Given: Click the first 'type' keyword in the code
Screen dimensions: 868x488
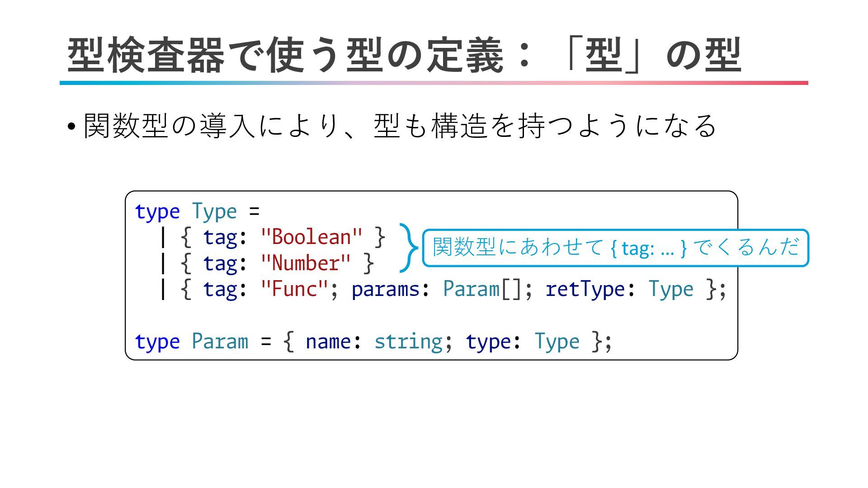Looking at the screenshot, I should (x=157, y=211).
